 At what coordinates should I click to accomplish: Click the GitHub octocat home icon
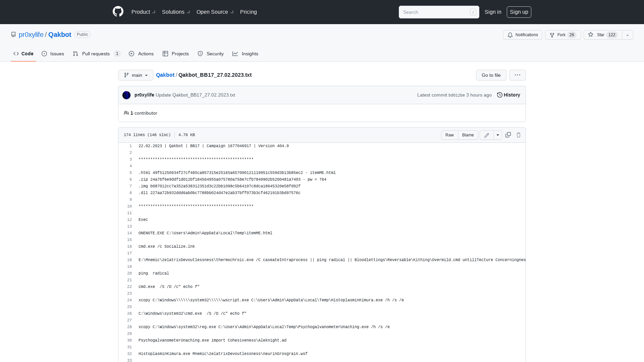pos(118,12)
